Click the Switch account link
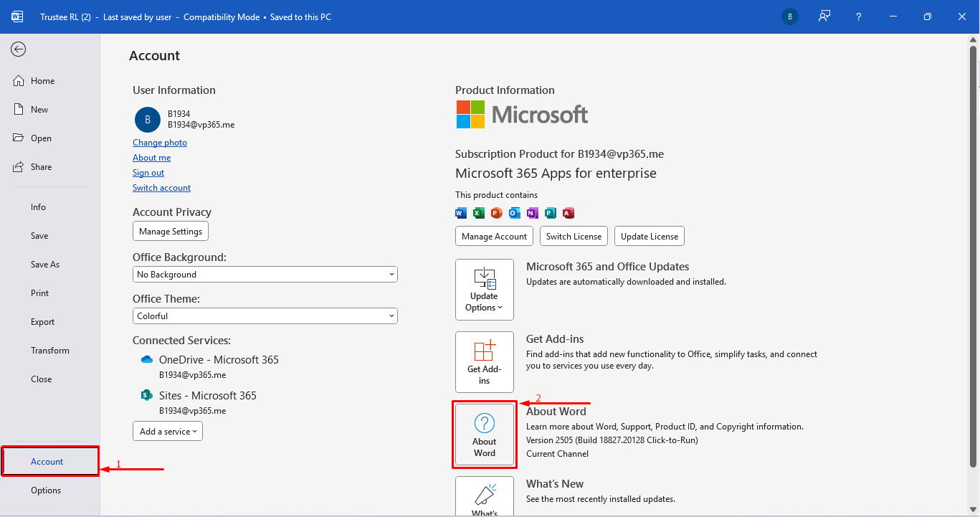The width and height of the screenshot is (980, 517). [x=161, y=188]
